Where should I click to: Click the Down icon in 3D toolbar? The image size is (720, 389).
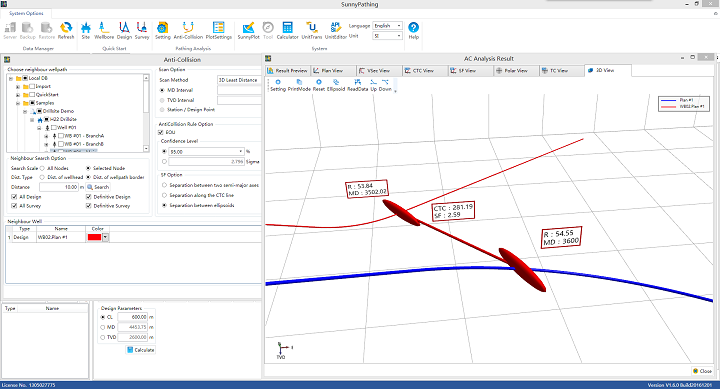click(x=385, y=85)
